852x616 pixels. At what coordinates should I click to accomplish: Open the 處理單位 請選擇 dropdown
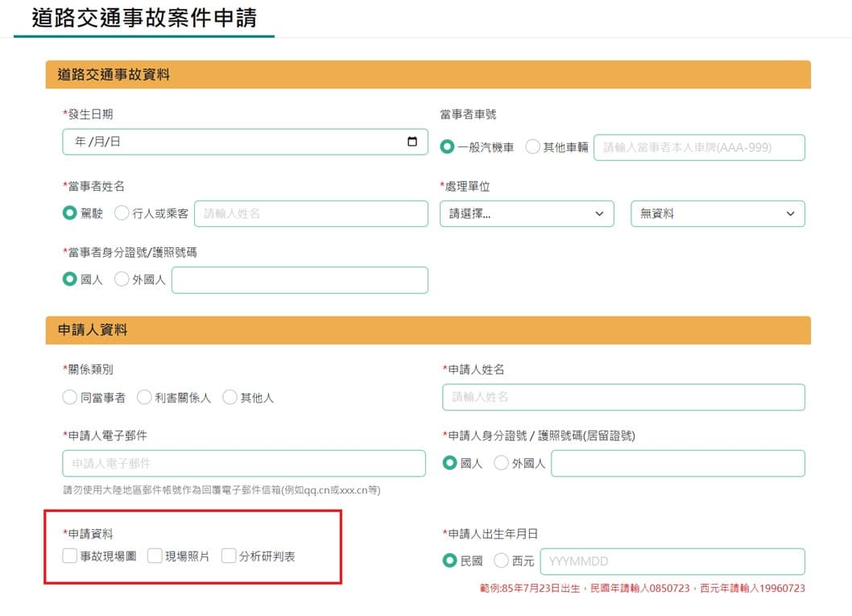coord(527,213)
